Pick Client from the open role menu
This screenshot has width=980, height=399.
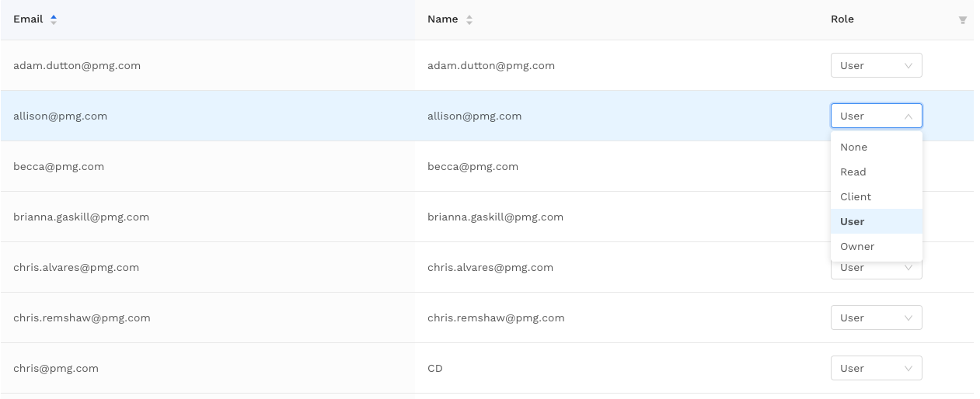pyautogui.click(x=855, y=196)
